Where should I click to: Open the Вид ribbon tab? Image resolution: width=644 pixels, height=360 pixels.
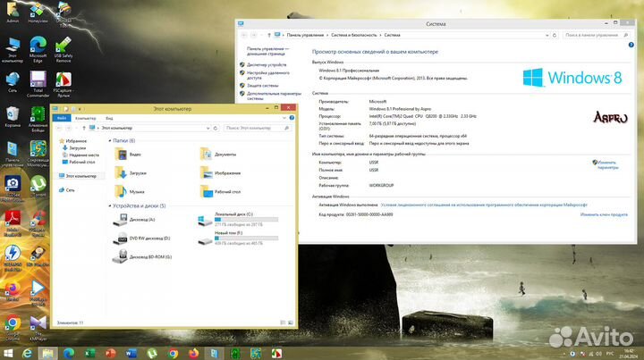point(108,118)
